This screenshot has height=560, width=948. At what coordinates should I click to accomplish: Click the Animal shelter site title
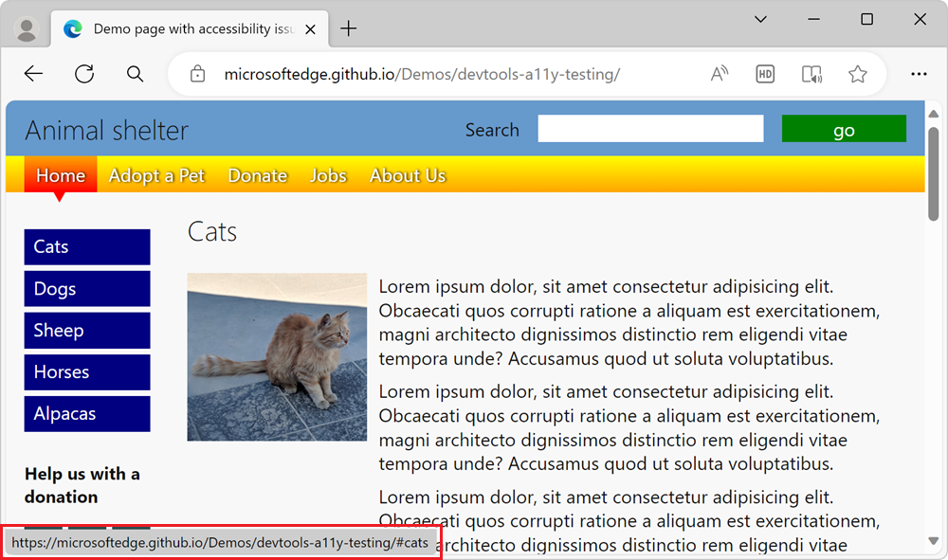point(106,131)
